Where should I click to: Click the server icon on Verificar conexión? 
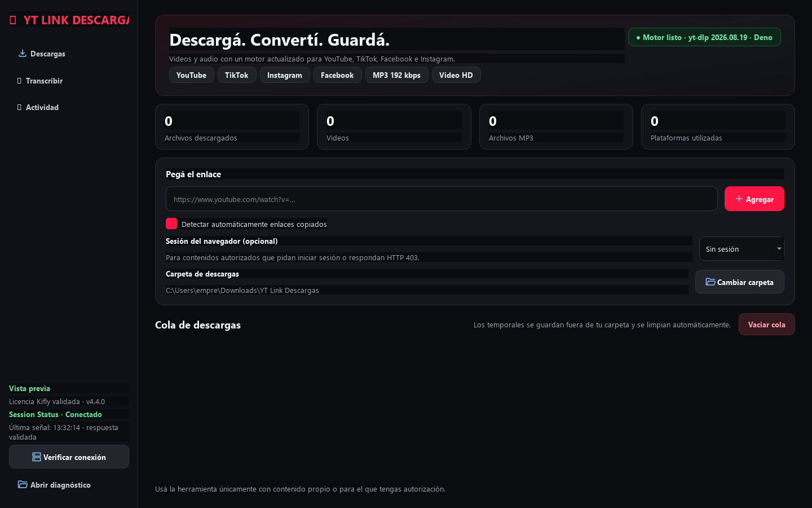[37, 457]
